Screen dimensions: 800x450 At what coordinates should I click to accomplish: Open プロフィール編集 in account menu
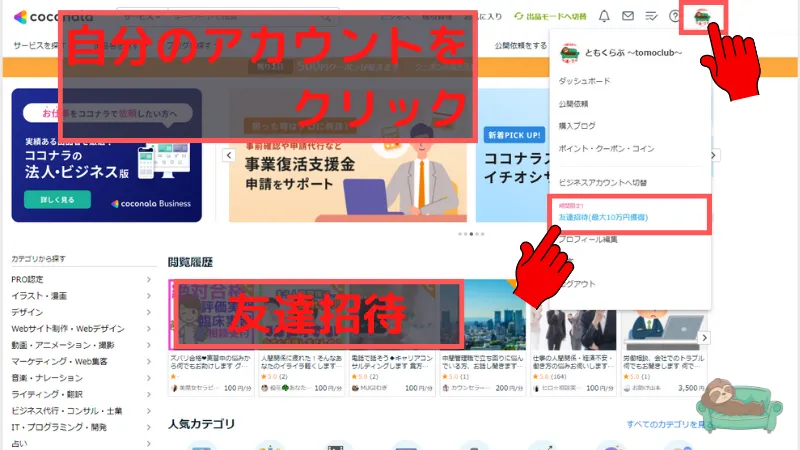(588, 239)
